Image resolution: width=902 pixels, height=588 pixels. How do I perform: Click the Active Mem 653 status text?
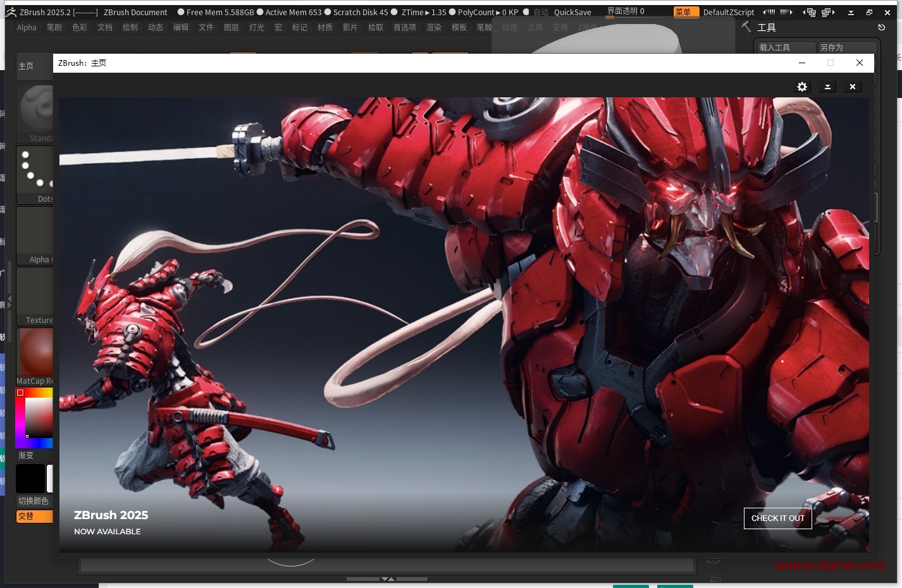(293, 12)
